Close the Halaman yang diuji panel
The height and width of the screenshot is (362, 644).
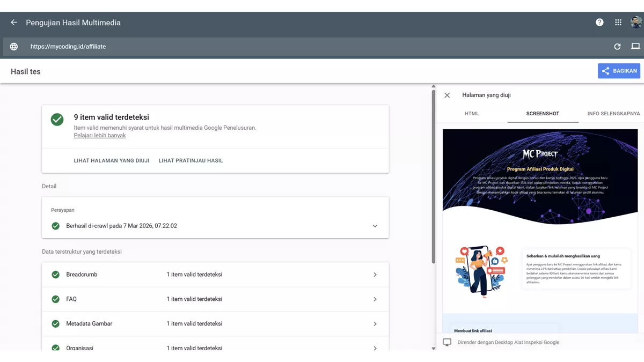[x=447, y=95]
